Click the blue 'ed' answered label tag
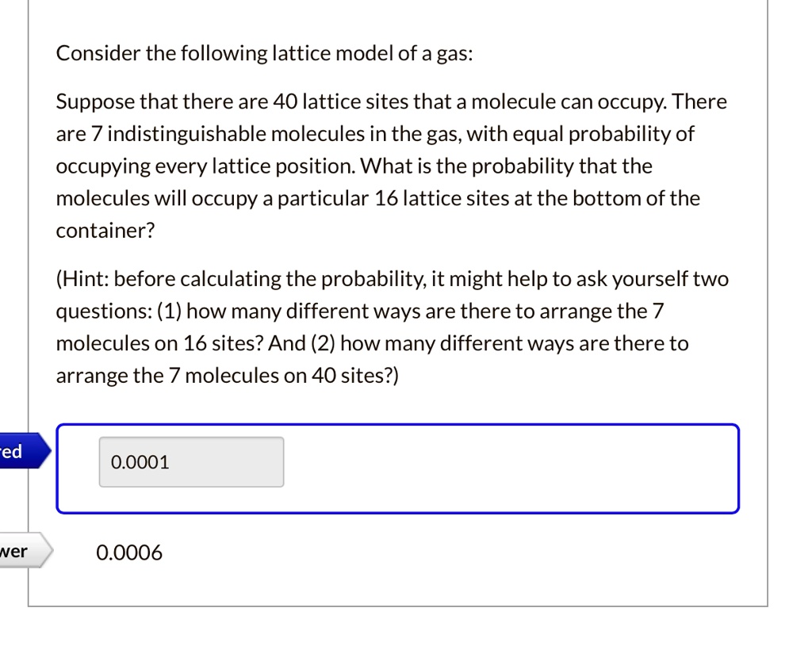This screenshot has width=812, height=646. (17, 452)
